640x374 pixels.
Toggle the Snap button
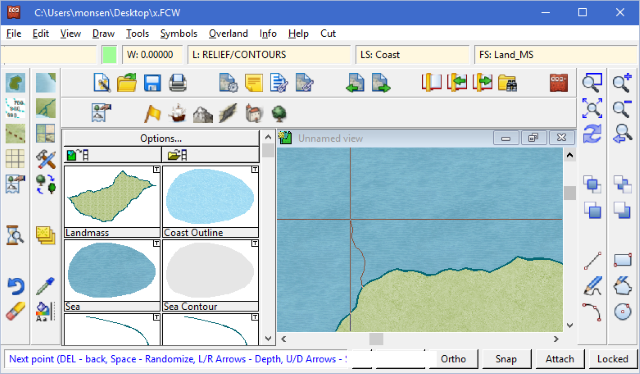(x=506, y=359)
